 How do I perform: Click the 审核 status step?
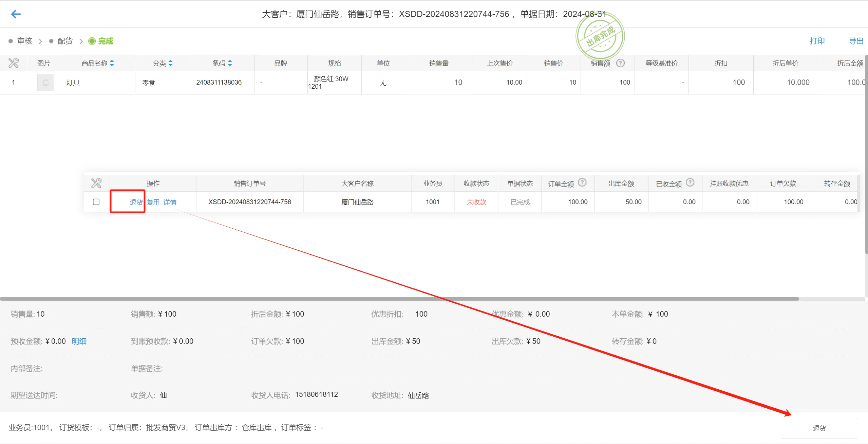point(24,41)
